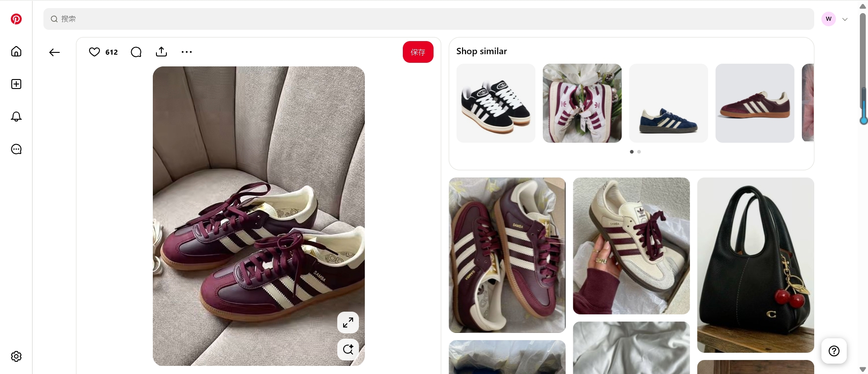868x374 pixels.
Task: Click the page vertical scrollbar thumb
Action: pos(863,68)
